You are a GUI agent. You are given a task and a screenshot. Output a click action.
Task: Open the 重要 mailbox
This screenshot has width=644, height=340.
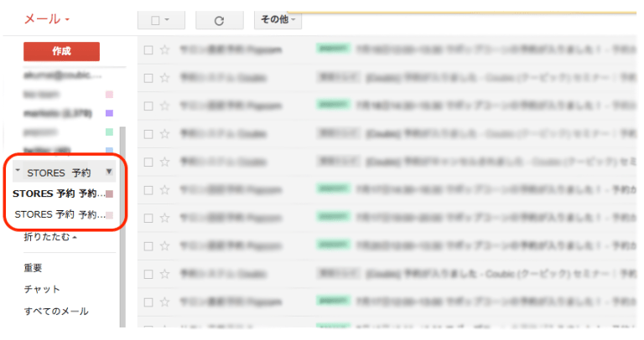(x=33, y=268)
